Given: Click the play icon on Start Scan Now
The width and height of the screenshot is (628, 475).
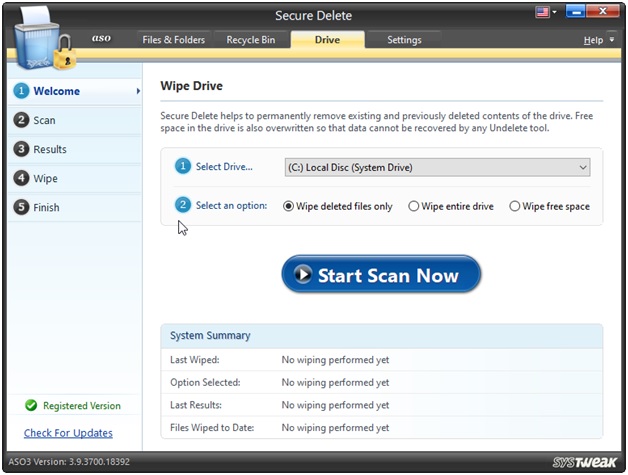Looking at the screenshot, I should click(x=303, y=274).
